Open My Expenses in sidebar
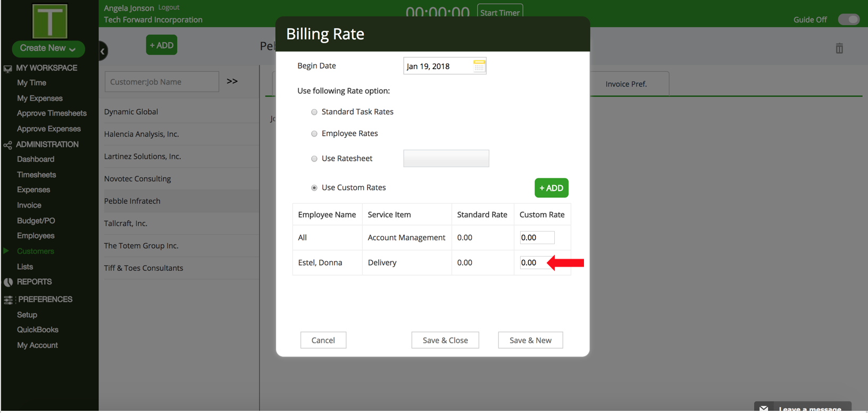This screenshot has height=413, width=868. [40, 98]
